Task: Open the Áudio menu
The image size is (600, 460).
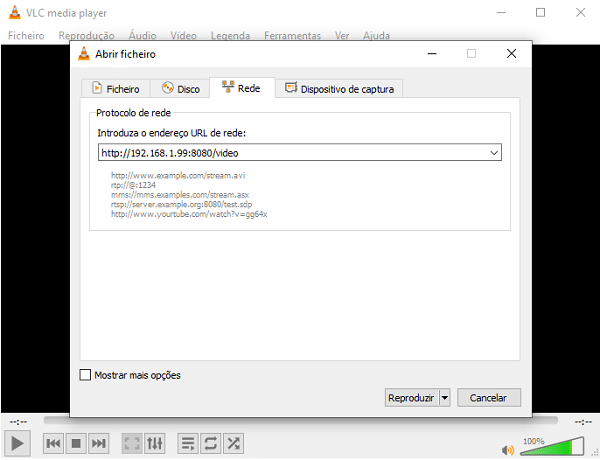Action: coord(142,36)
